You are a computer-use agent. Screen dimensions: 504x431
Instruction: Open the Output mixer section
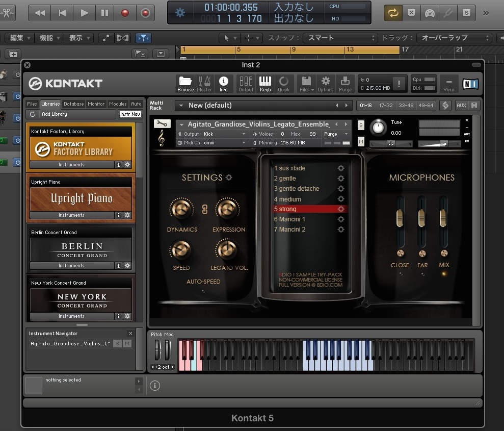point(246,84)
